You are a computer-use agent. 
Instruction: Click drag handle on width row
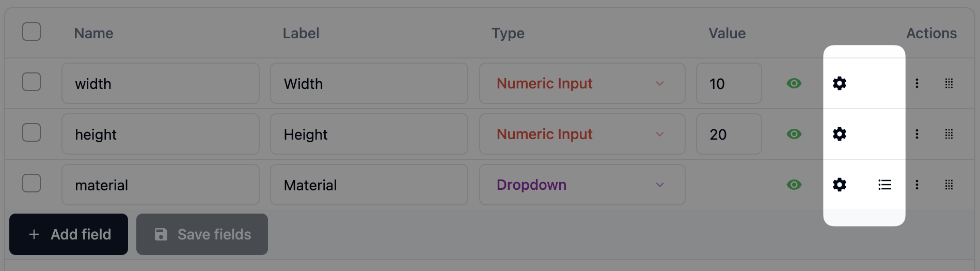coord(949,83)
